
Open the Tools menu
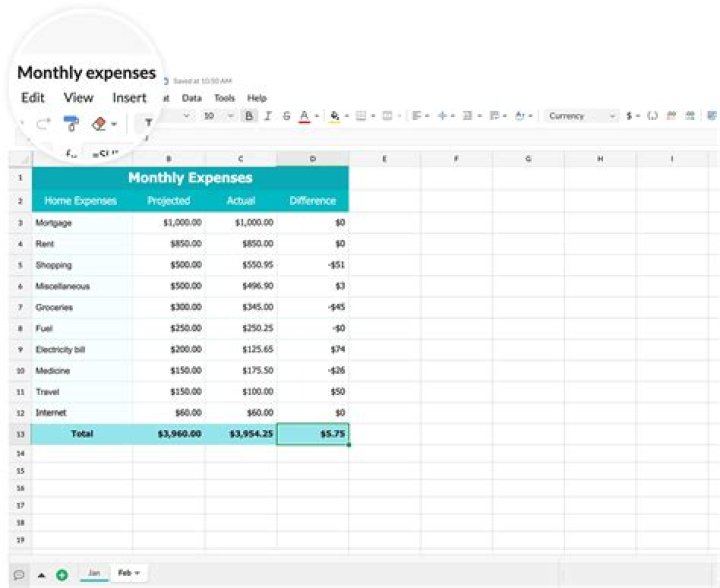225,98
